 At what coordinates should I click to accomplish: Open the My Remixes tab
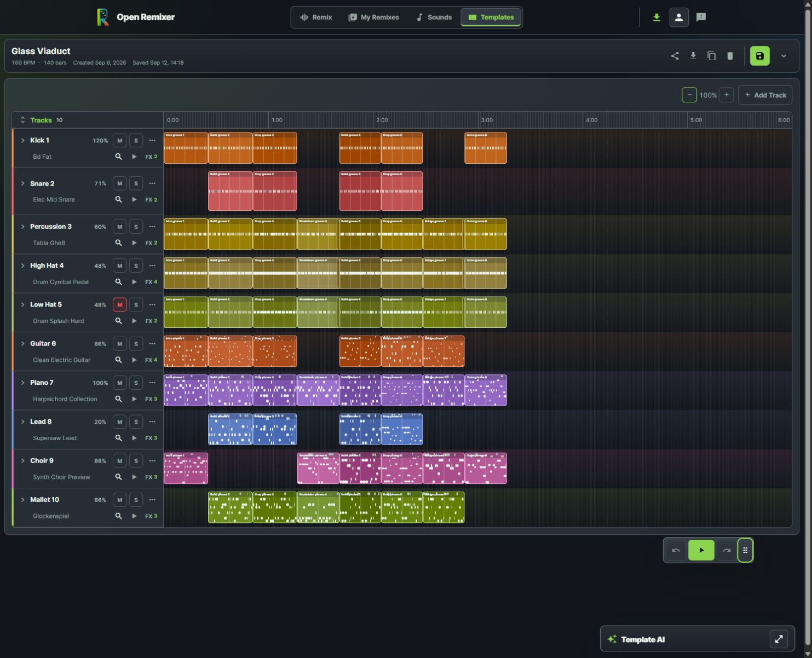(x=373, y=17)
